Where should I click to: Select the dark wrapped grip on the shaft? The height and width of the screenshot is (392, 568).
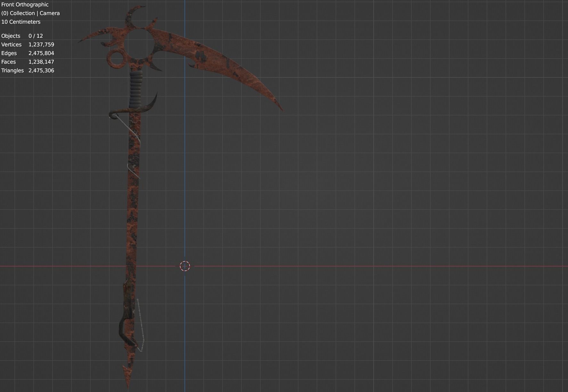(135, 90)
